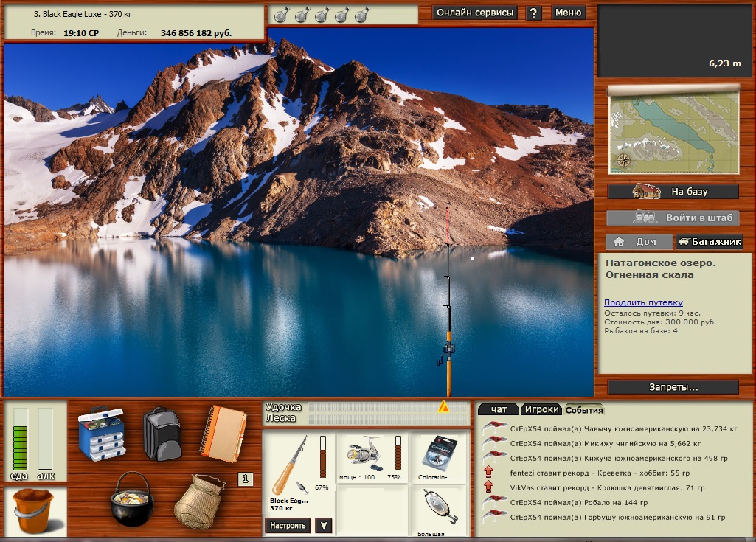Click the title 3. Black Eagle Luxe - 370 кг
Screen dimensions: 756x542
coord(83,14)
